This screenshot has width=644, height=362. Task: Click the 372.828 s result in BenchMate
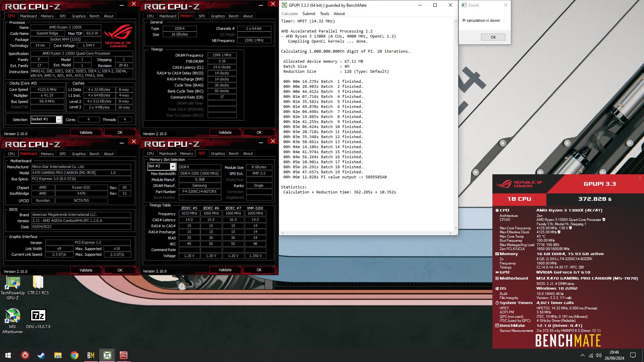(594, 199)
